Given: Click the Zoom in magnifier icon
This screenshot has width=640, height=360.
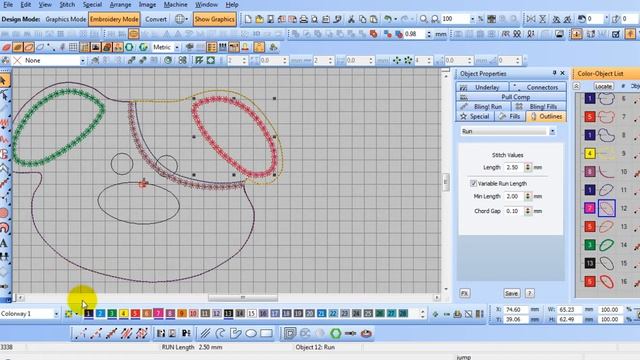Looking at the screenshot, I should point(424,19).
